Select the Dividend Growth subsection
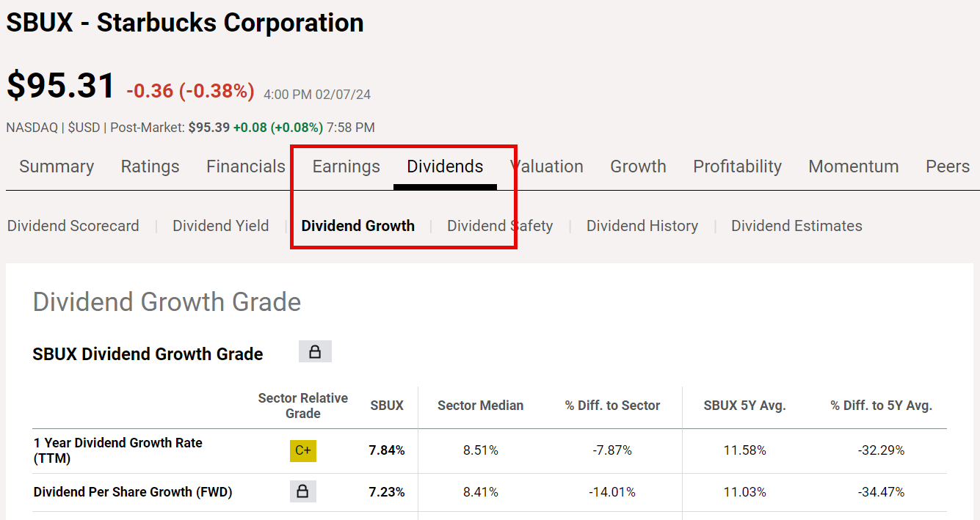 coord(357,226)
